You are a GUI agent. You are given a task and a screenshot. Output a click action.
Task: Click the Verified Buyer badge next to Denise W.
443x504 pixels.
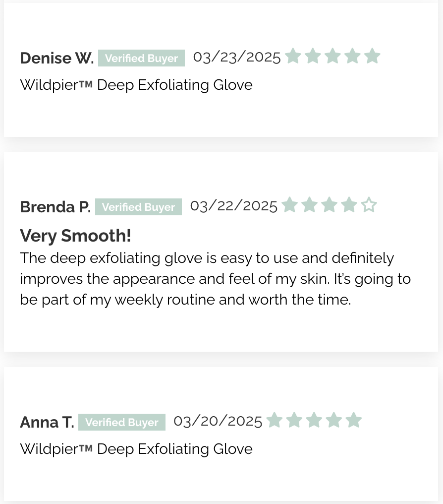coord(141,58)
